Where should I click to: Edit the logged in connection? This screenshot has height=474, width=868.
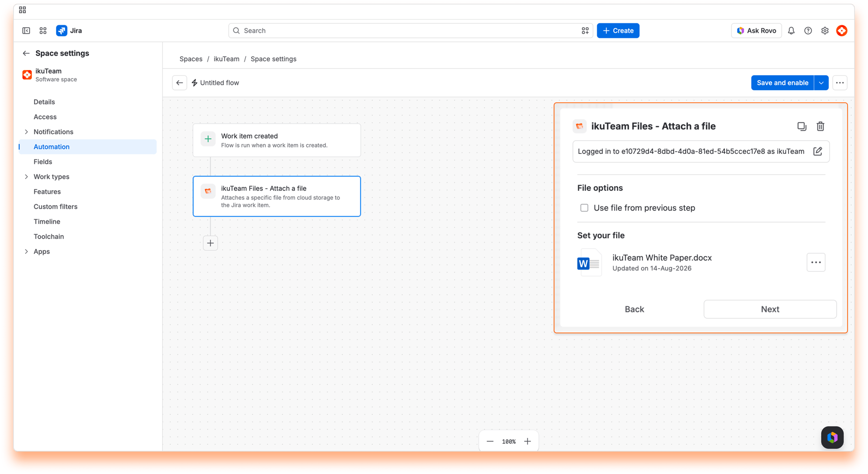pyautogui.click(x=817, y=151)
